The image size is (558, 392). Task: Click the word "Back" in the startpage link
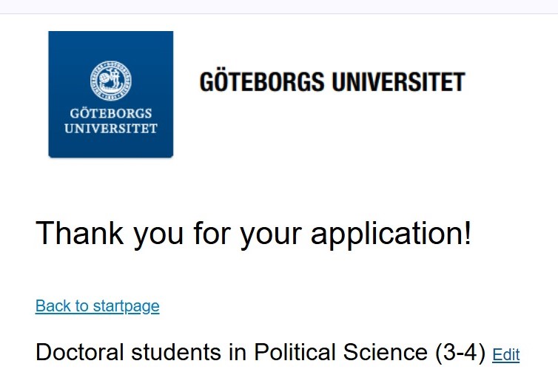pyautogui.click(x=51, y=306)
